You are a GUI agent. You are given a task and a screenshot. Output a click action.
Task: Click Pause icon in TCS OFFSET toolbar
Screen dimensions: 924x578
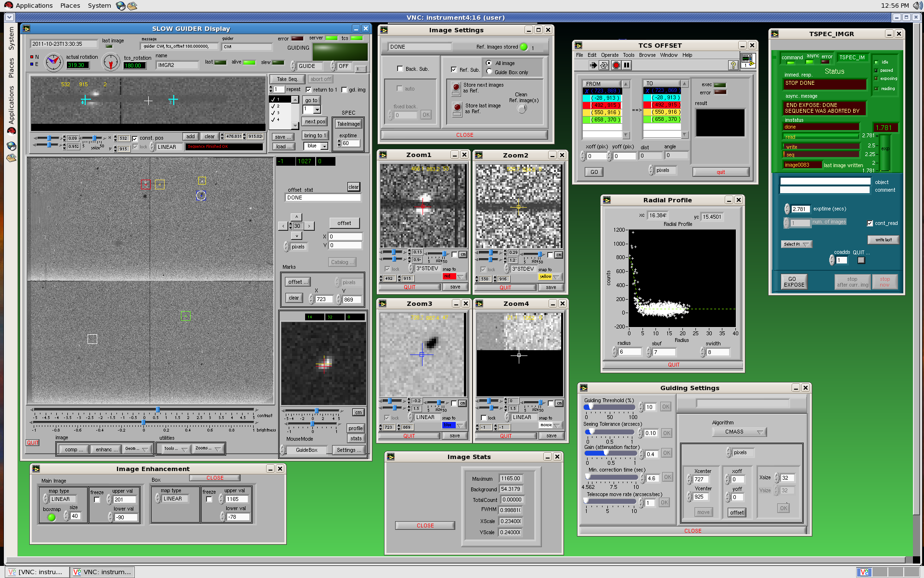[627, 65]
